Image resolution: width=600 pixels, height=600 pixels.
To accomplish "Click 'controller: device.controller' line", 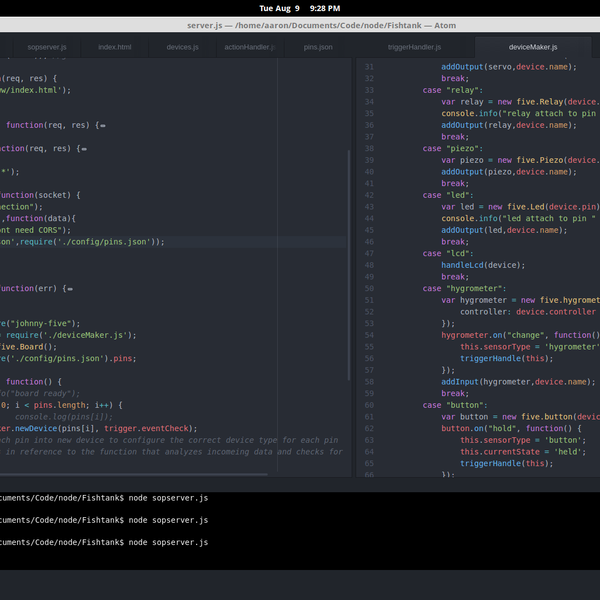I will point(528,312).
